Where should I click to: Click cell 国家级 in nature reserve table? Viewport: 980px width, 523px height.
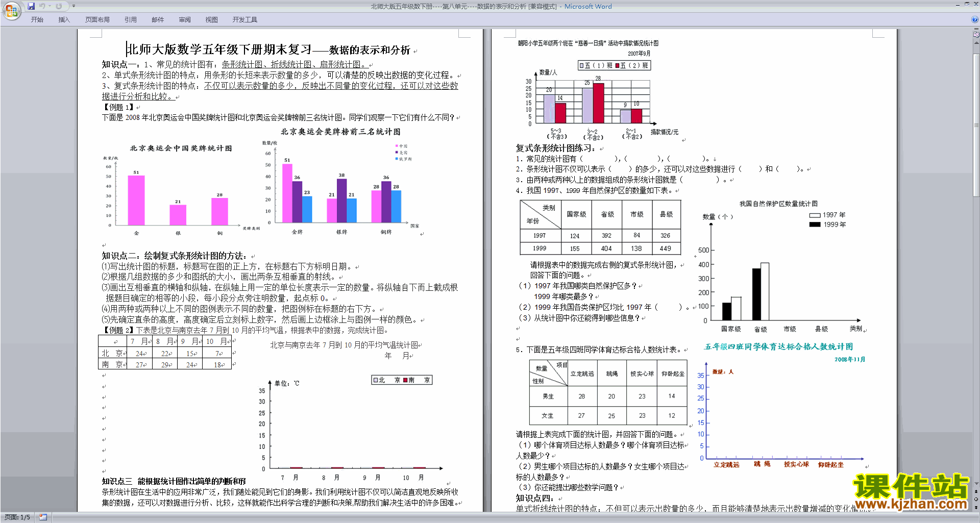pyautogui.click(x=576, y=214)
